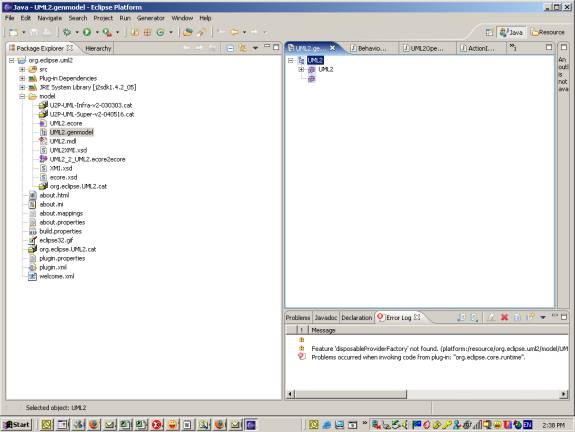The height and width of the screenshot is (432, 575).
Task: Select plugin.xml file
Action: 53,267
